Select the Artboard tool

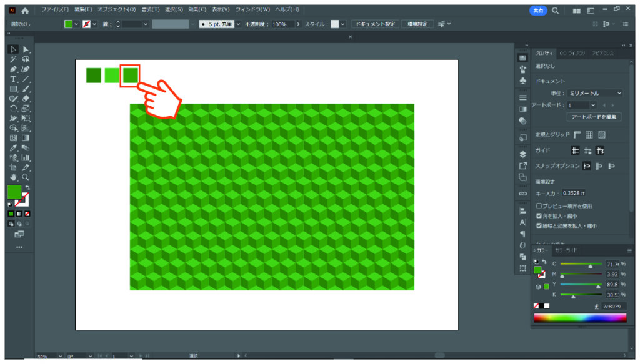tap(13, 167)
